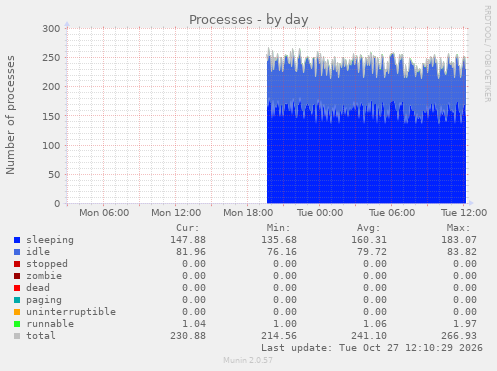Click the 200 y-axis tick label
This screenshot has width=497, height=371.
pos(51,87)
